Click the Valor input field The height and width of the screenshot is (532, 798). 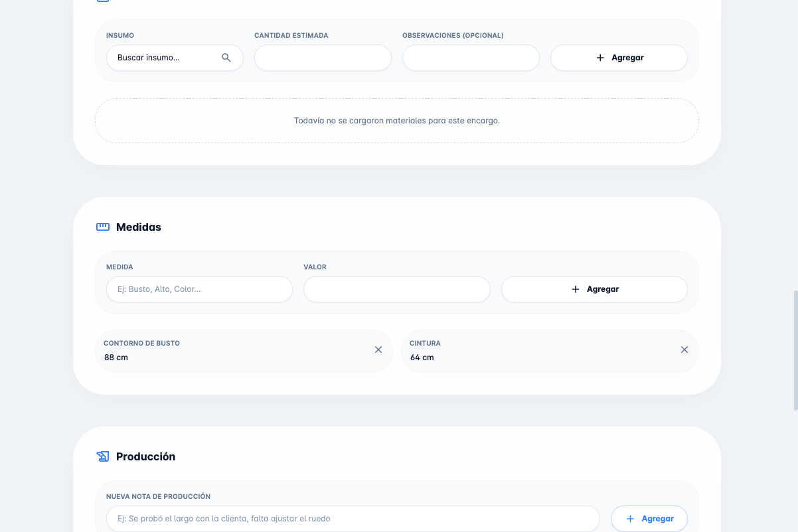[397, 289]
